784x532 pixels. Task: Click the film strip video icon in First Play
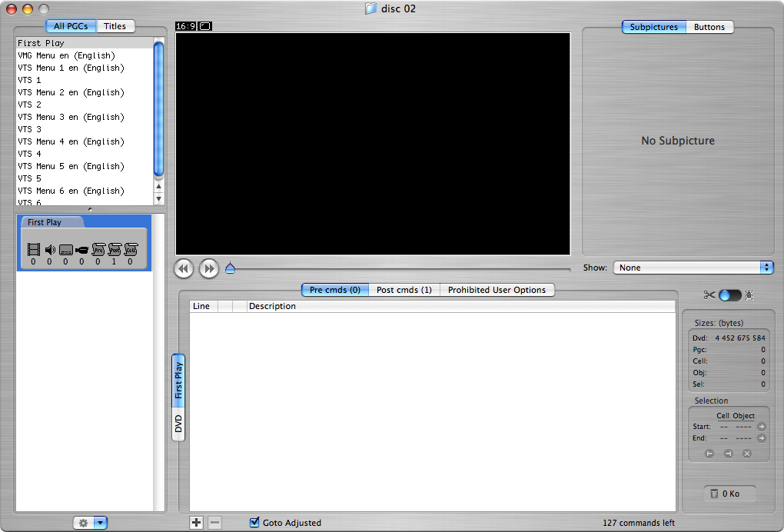(x=34, y=249)
